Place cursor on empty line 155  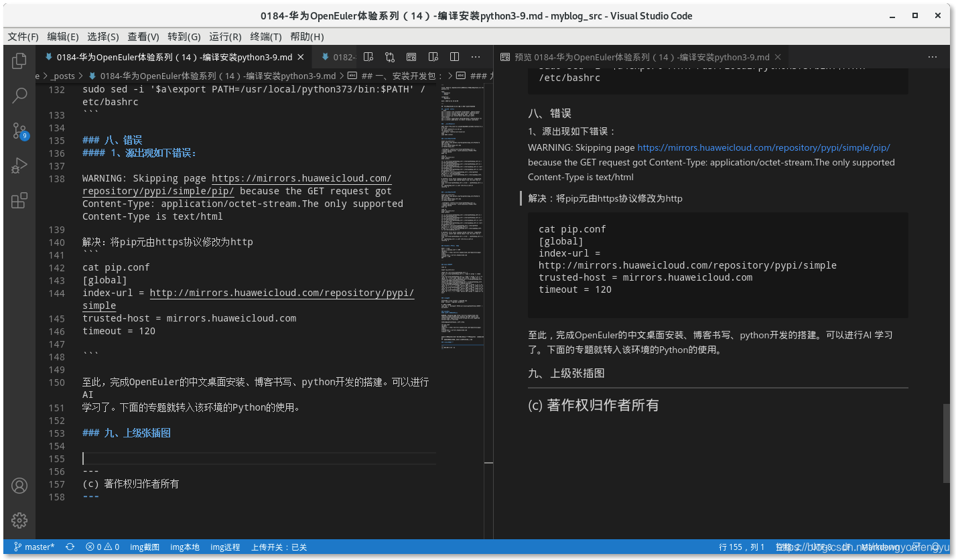(x=259, y=458)
